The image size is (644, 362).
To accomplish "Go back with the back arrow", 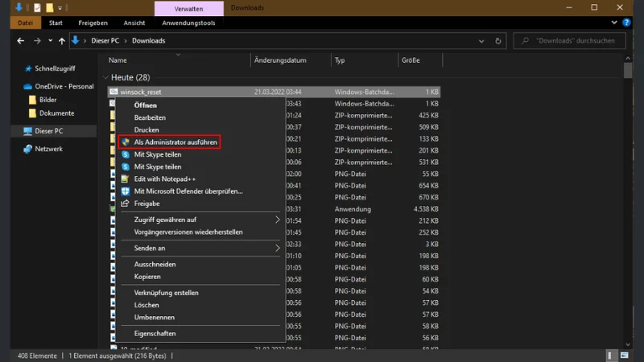I will [21, 41].
